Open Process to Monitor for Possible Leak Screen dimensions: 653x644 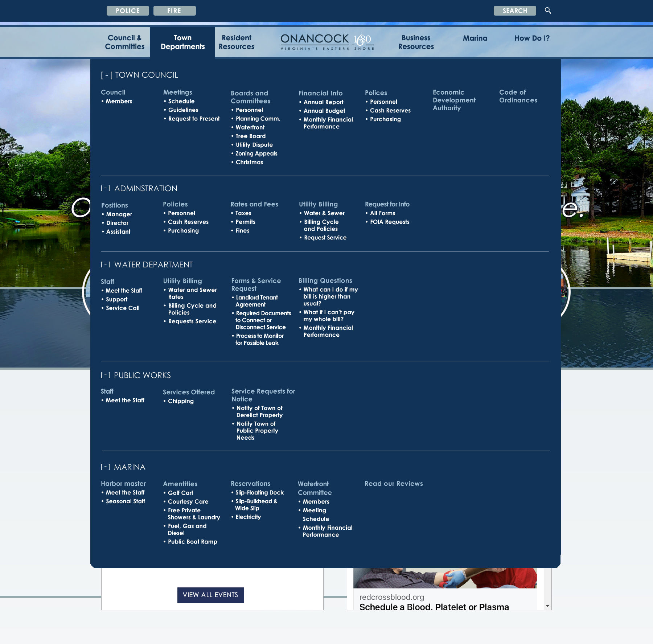[259, 340]
